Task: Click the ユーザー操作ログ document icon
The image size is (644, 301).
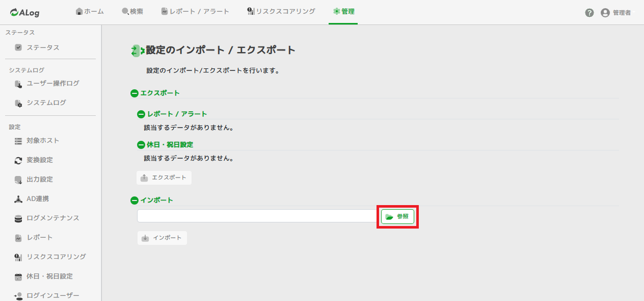Action: tap(18, 84)
